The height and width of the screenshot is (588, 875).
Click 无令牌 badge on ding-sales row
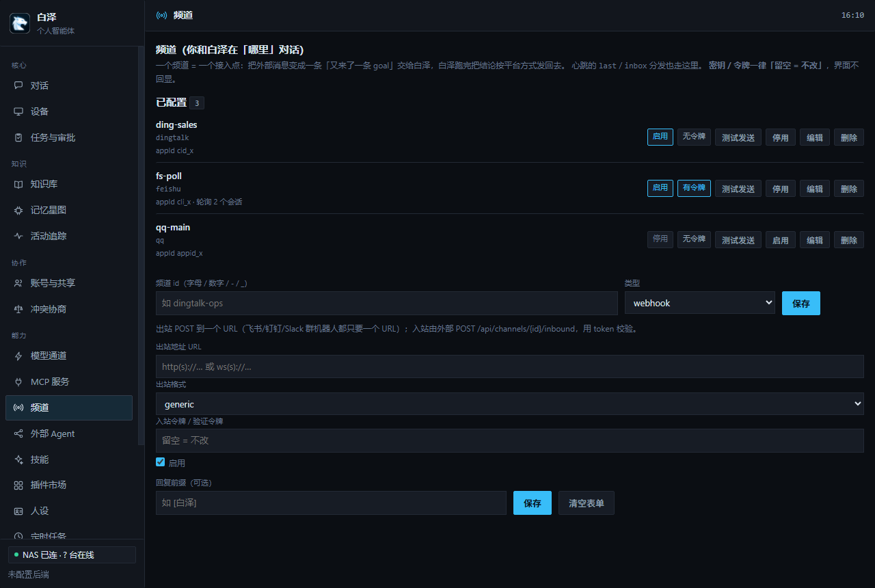[694, 137]
